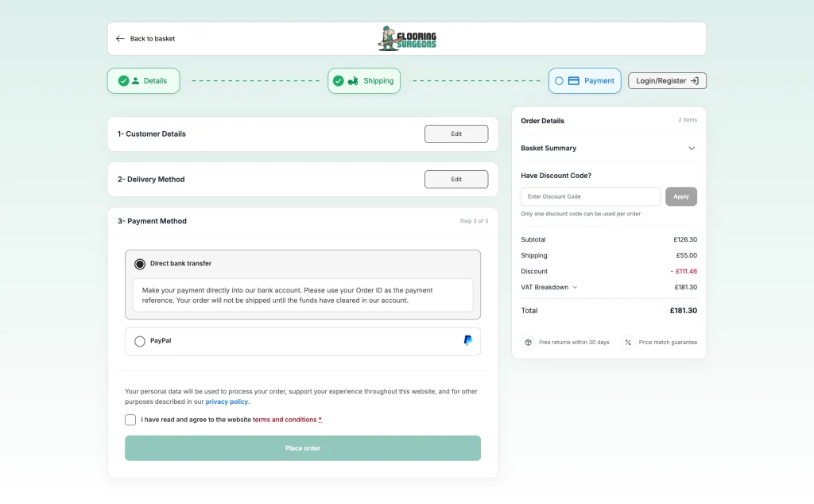Click the back arrow icon beside Back to basket
The height and width of the screenshot is (504, 814).
pyautogui.click(x=120, y=38)
